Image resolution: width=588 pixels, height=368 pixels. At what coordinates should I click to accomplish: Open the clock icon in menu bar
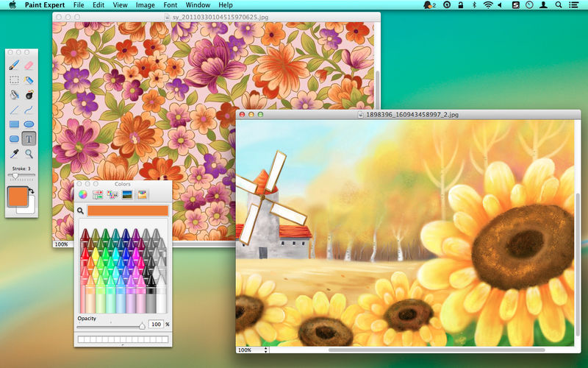[x=529, y=5]
